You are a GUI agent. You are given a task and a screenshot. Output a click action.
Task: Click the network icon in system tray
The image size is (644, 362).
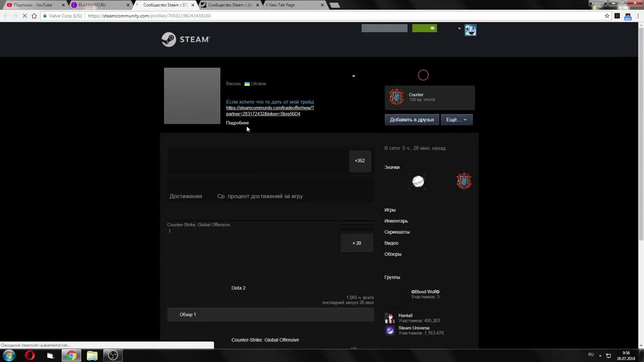tap(608, 355)
